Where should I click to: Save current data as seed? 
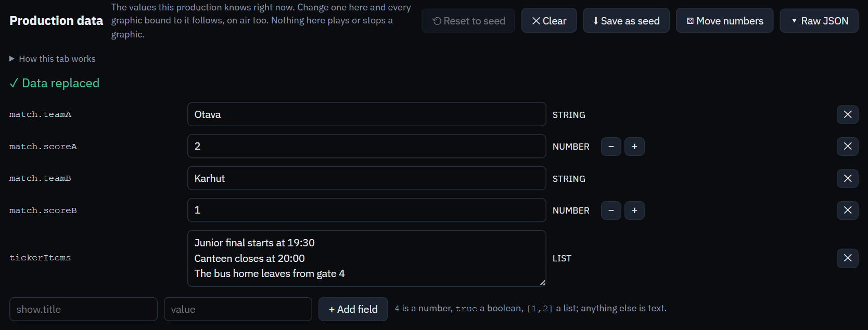point(626,21)
